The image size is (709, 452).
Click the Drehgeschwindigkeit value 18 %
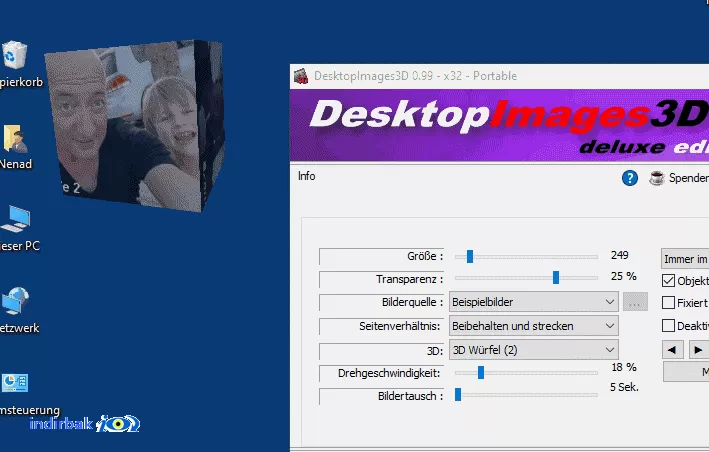tap(624, 367)
